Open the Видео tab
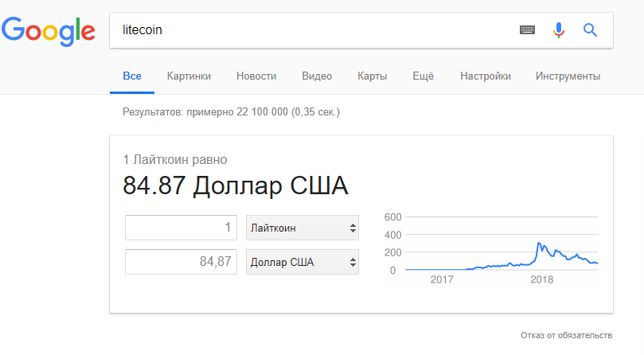 click(317, 76)
